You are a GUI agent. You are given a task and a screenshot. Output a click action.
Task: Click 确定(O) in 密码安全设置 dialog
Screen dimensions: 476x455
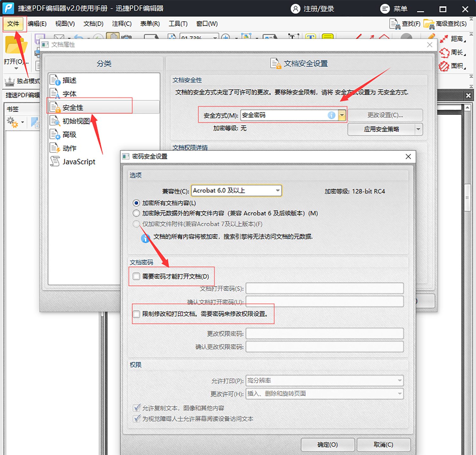pyautogui.click(x=328, y=445)
